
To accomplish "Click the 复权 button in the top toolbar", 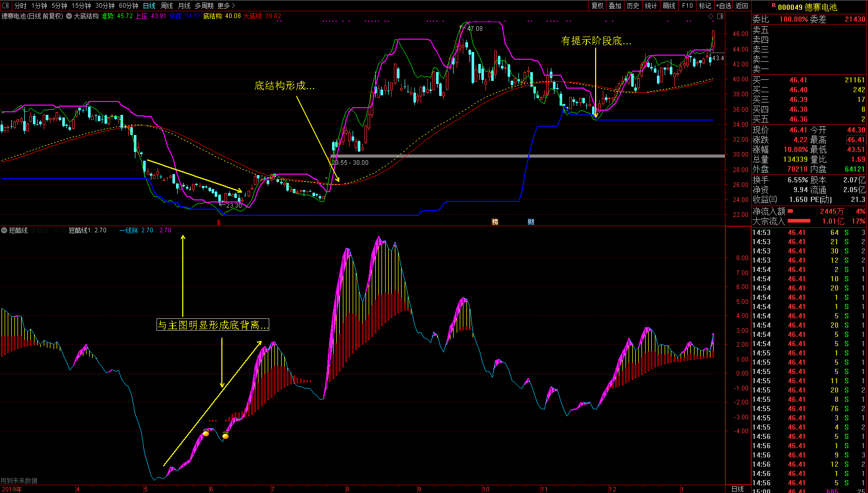I will pyautogui.click(x=597, y=6).
